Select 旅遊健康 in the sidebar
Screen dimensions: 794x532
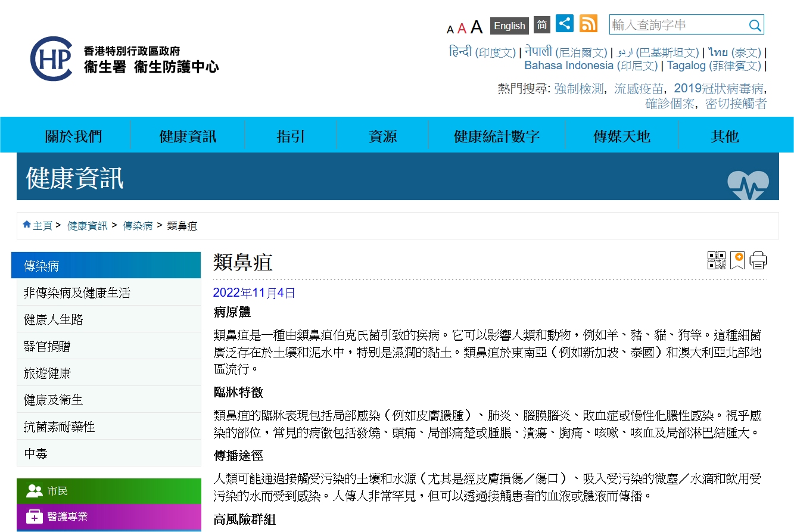(x=47, y=374)
